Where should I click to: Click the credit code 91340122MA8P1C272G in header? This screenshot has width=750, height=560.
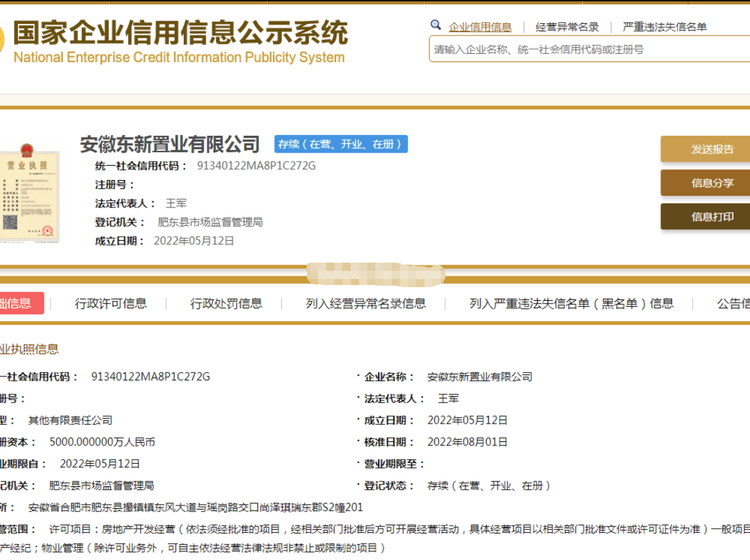tap(256, 165)
